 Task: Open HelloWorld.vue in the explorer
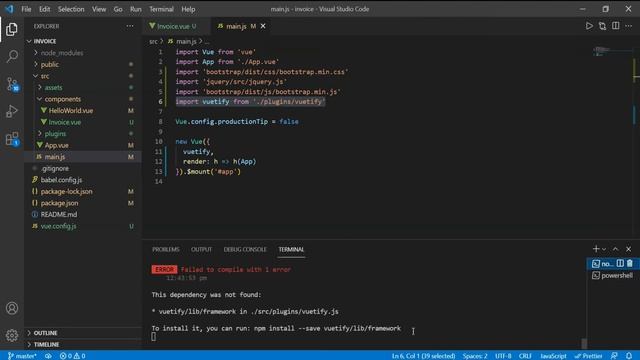pyautogui.click(x=83, y=111)
